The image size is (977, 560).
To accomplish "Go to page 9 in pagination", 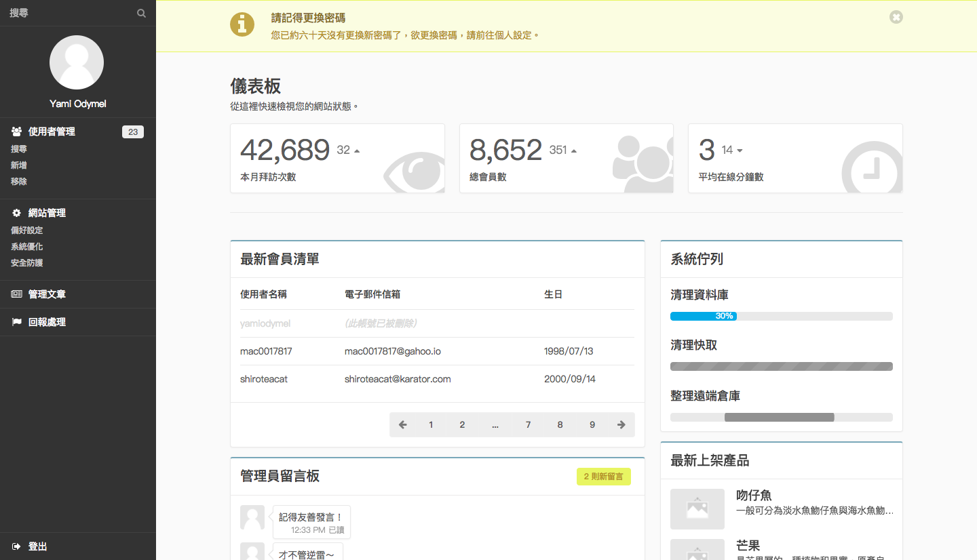I will coord(592,424).
